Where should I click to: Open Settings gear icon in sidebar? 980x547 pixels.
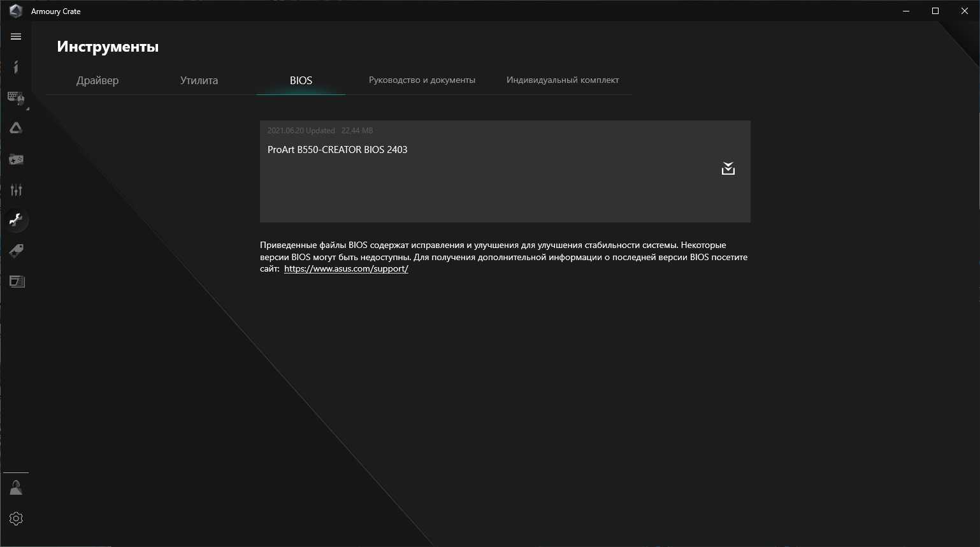point(16,519)
